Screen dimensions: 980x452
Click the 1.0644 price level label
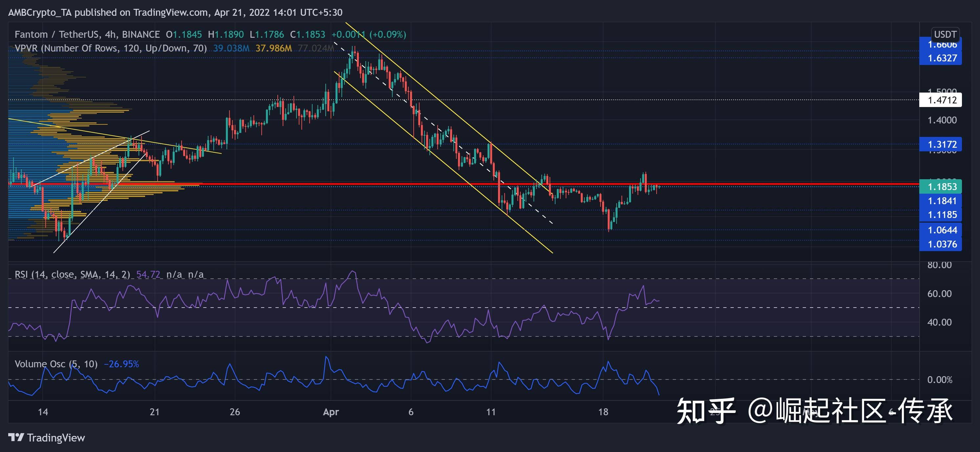point(940,230)
